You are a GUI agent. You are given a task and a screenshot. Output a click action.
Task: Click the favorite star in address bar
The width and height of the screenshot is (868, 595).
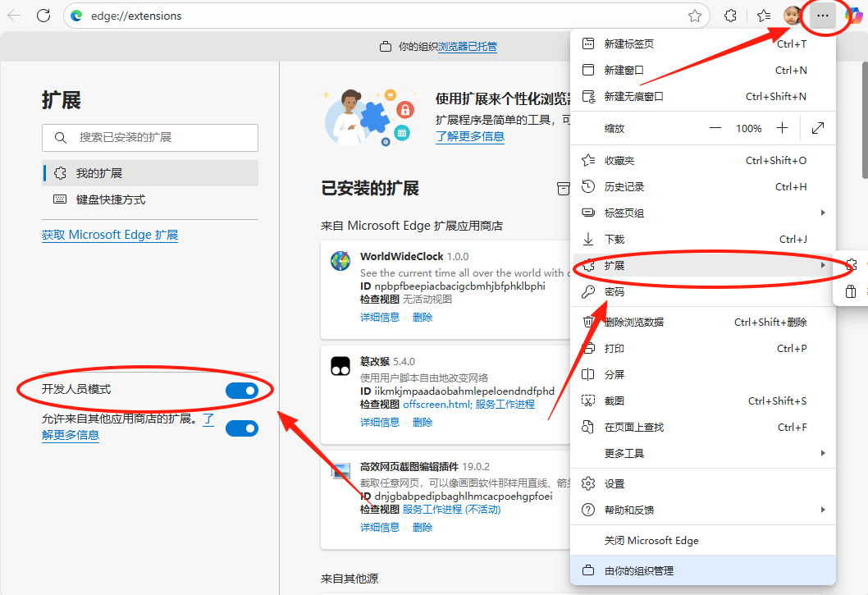(x=694, y=16)
